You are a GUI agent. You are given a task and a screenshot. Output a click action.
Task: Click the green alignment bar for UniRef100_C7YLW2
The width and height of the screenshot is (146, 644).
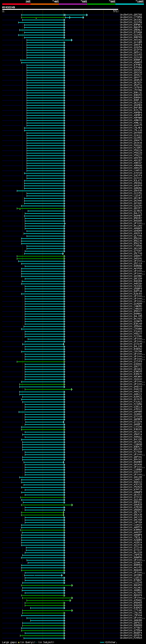click(47, 610)
